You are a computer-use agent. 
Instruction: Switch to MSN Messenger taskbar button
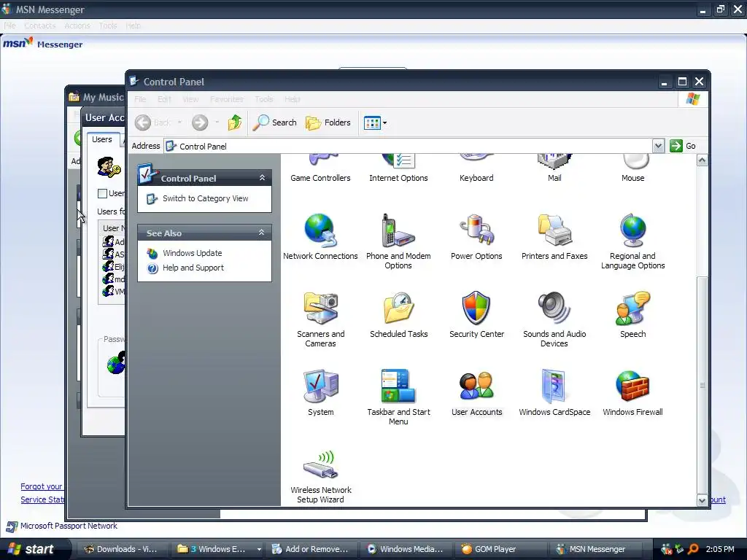595,549
